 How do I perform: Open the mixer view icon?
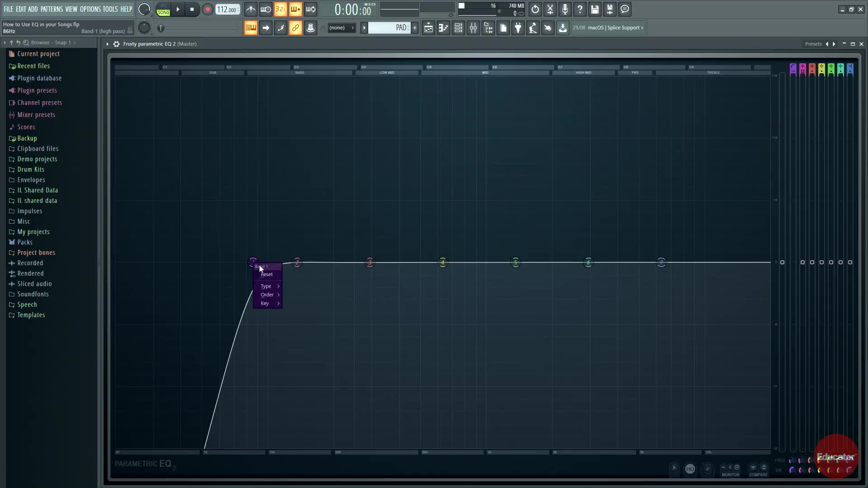(473, 28)
